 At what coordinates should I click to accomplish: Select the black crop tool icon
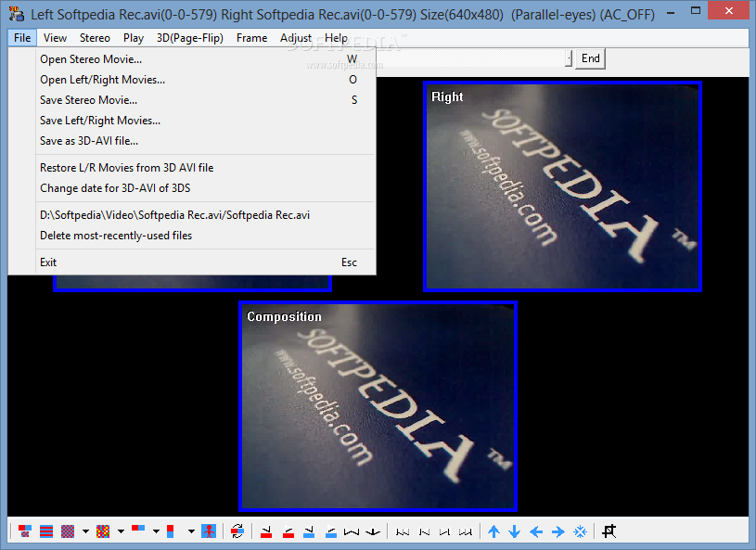[x=609, y=531]
